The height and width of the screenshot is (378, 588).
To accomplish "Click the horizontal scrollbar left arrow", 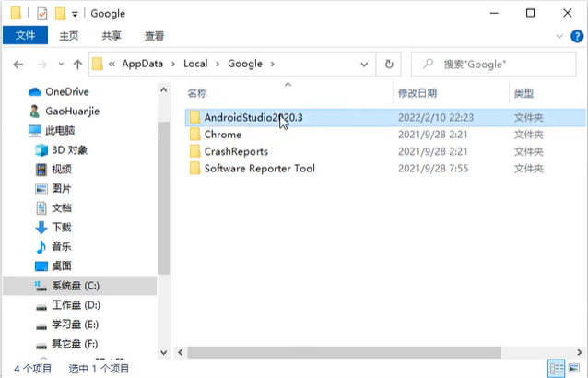I will point(181,352).
